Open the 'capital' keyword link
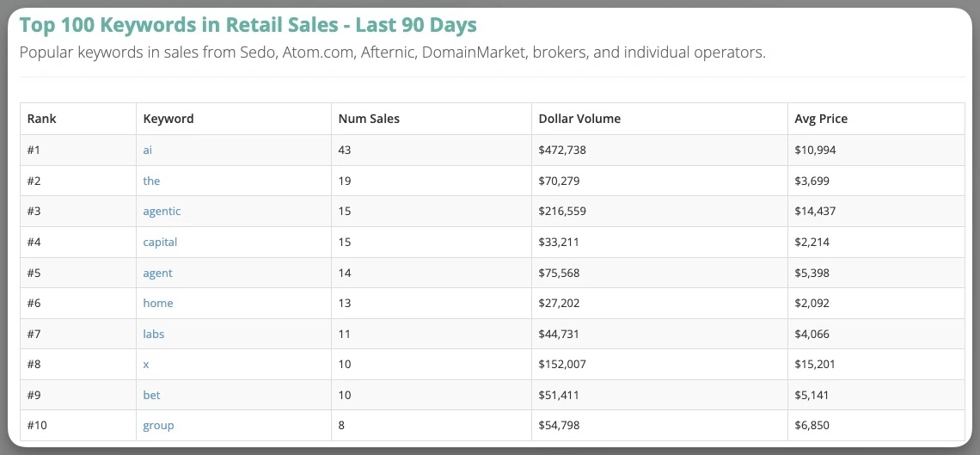 coord(160,242)
